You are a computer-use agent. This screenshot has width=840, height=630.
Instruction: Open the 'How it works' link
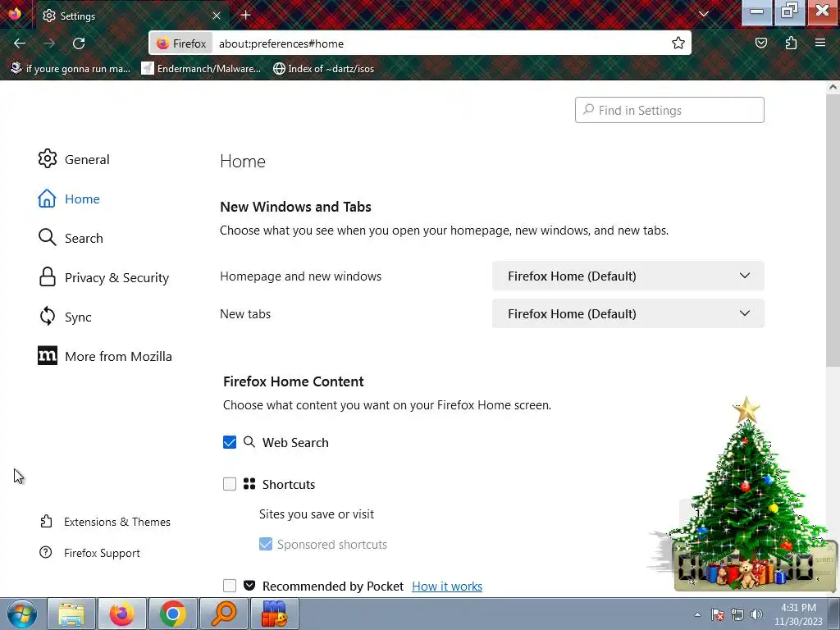pyautogui.click(x=447, y=586)
